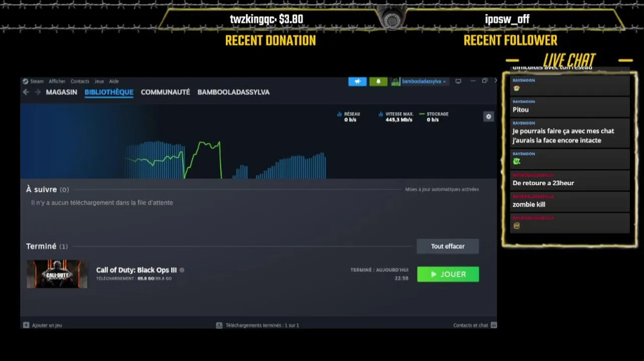This screenshot has width=644, height=361.
Task: Click Tout effacer button
Action: (448, 246)
